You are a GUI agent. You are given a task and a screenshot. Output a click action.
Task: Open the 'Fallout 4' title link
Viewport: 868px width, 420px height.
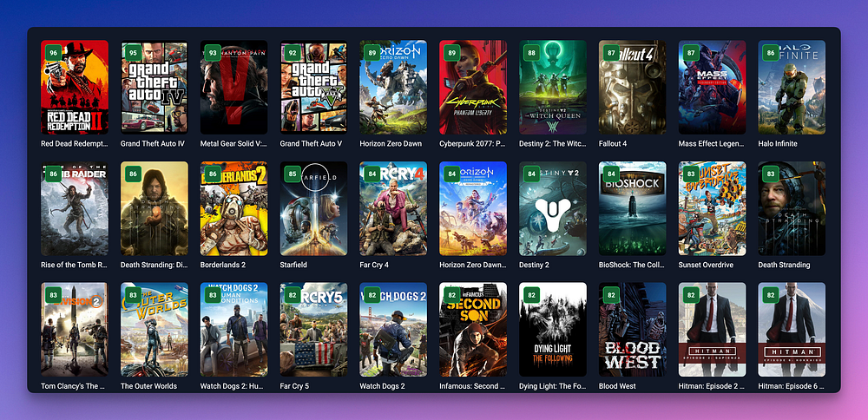coord(614,143)
